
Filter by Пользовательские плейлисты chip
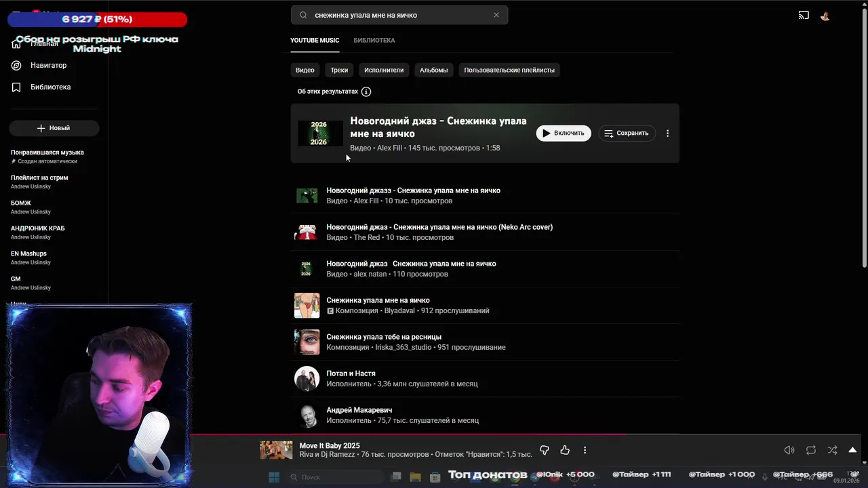coord(509,70)
